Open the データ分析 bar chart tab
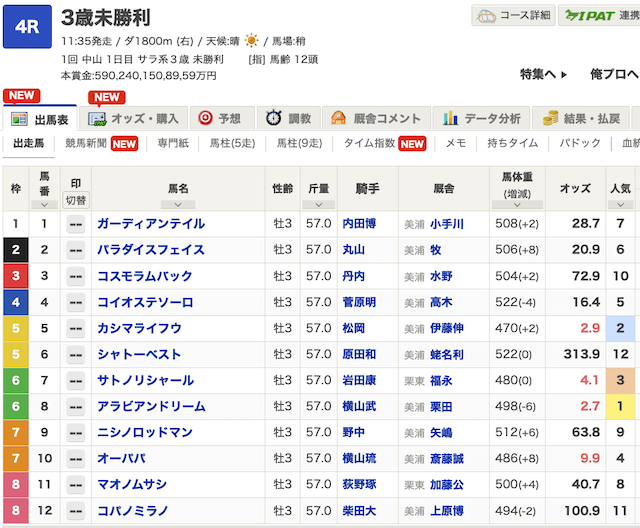The image size is (640, 528). tap(483, 119)
